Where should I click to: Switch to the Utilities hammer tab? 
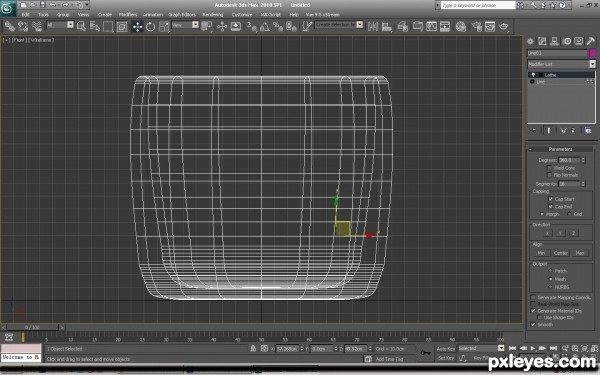(590, 41)
